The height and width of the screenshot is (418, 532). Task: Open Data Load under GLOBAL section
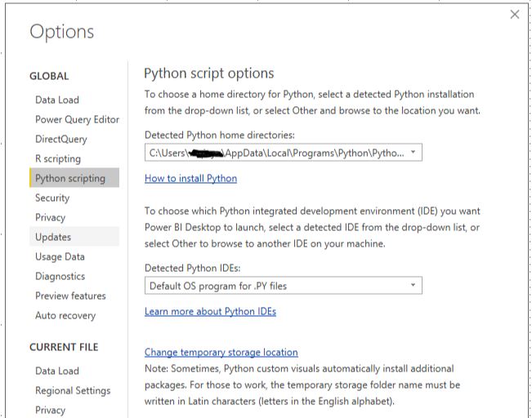[x=57, y=100]
